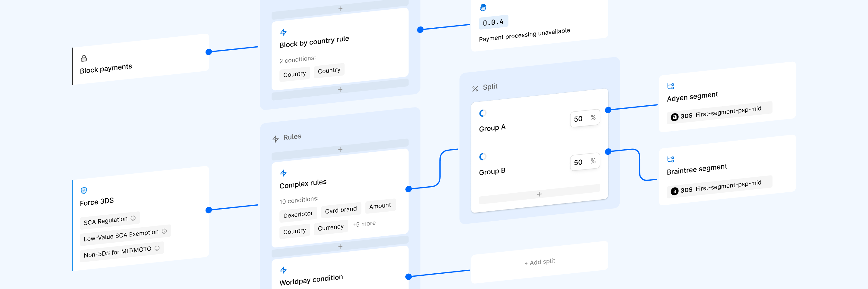Click the shield icon on Force 3DS

[84, 191]
